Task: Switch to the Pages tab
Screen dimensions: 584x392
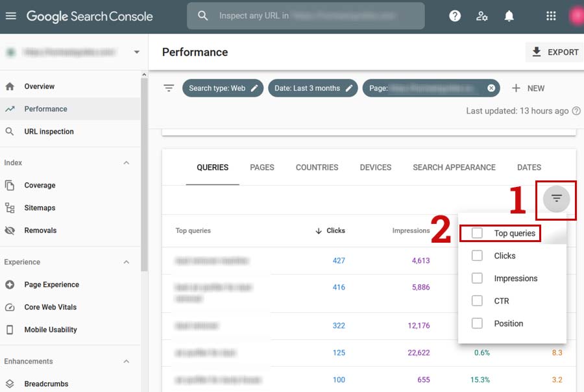Action: (262, 167)
